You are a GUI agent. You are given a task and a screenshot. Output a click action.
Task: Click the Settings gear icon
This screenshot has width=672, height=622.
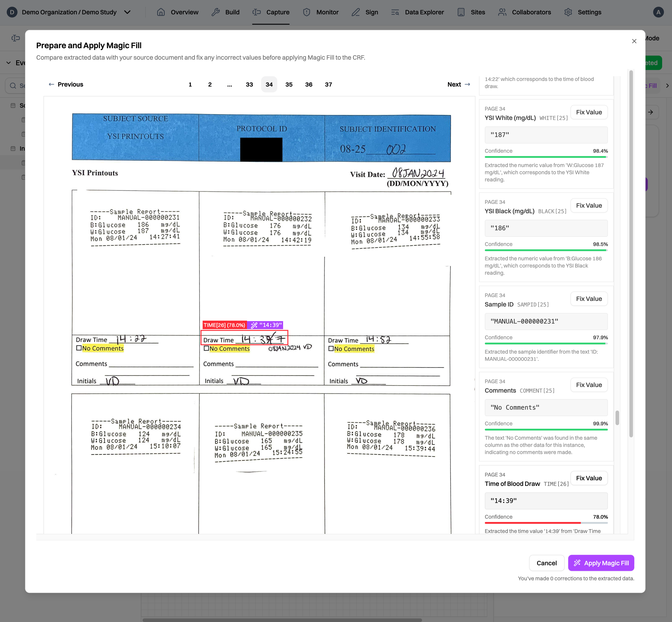coord(568,12)
